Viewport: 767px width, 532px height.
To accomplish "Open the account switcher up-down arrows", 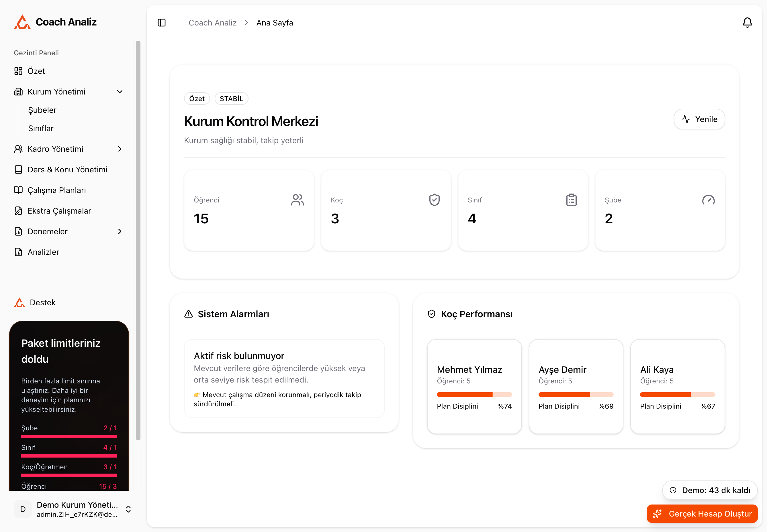I will point(128,509).
